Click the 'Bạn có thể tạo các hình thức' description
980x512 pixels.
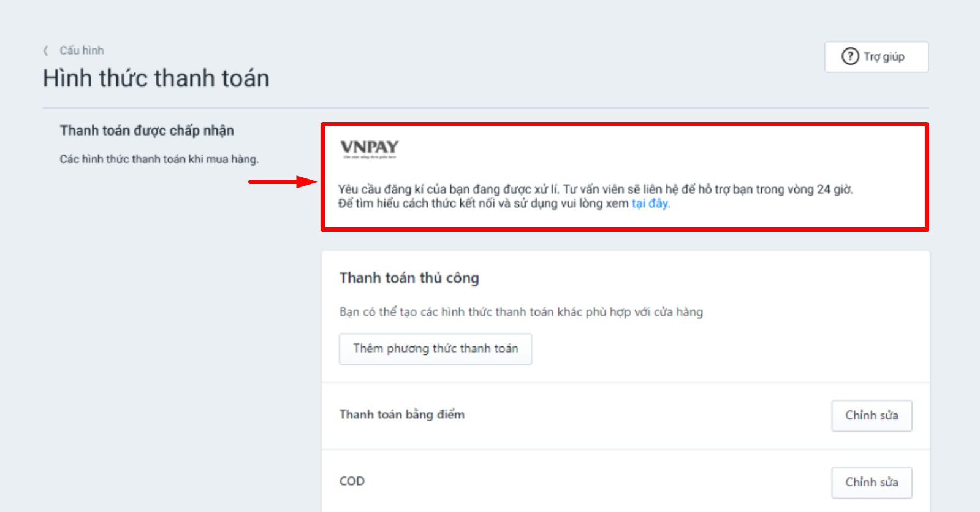point(521,312)
